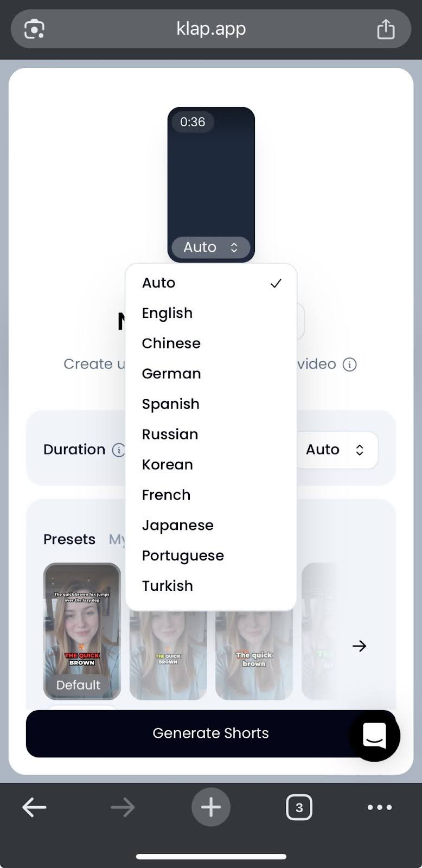Open the chat support bubble
This screenshot has width=422, height=868.
(374, 736)
